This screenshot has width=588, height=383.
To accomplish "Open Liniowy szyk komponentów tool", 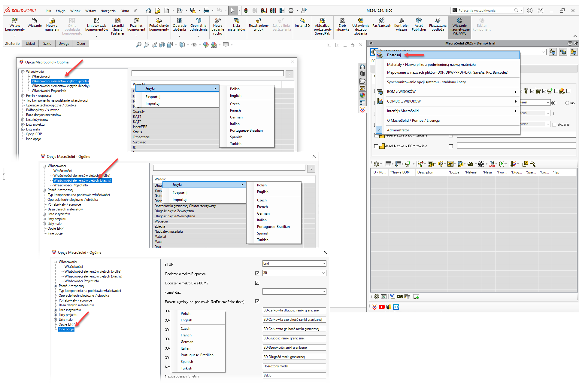I will pos(96,25).
